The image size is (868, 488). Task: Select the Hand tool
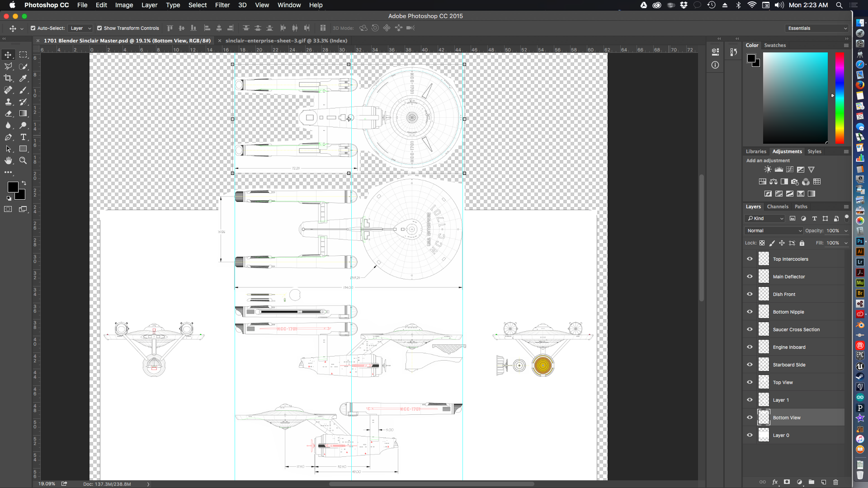[x=8, y=160]
